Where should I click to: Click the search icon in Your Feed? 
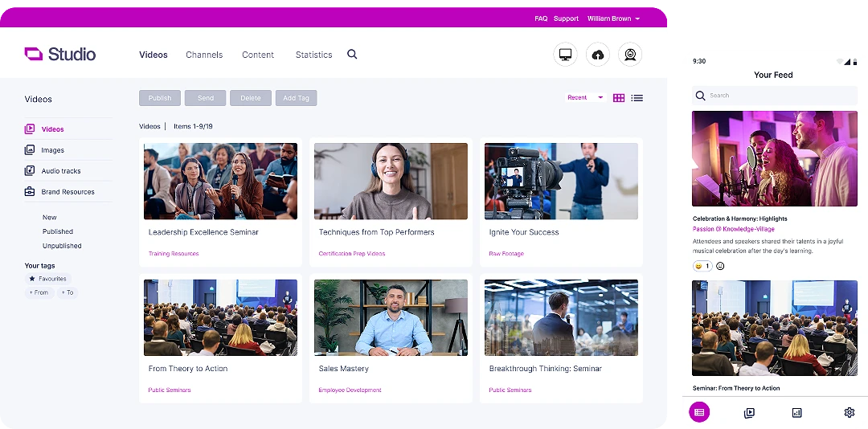tap(700, 96)
